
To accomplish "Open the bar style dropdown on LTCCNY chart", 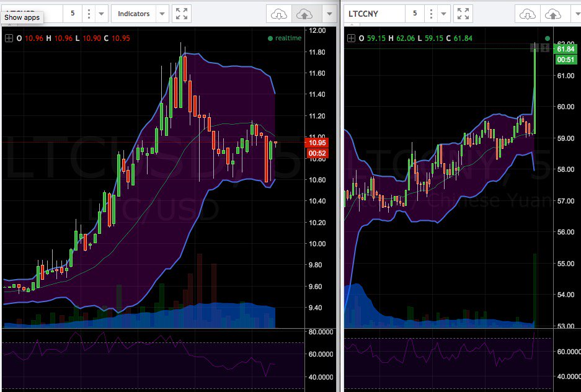I will (x=443, y=14).
